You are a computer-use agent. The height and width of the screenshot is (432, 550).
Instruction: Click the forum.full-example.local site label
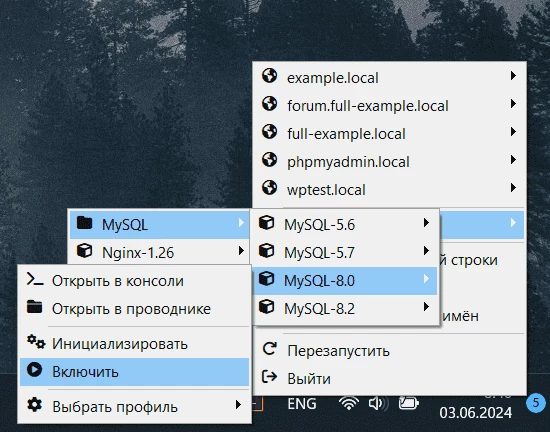click(x=368, y=106)
